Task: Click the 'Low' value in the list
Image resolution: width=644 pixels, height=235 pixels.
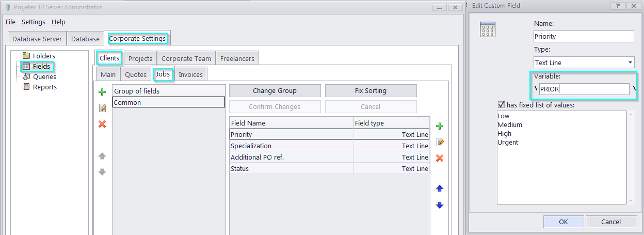Action: pyautogui.click(x=504, y=116)
